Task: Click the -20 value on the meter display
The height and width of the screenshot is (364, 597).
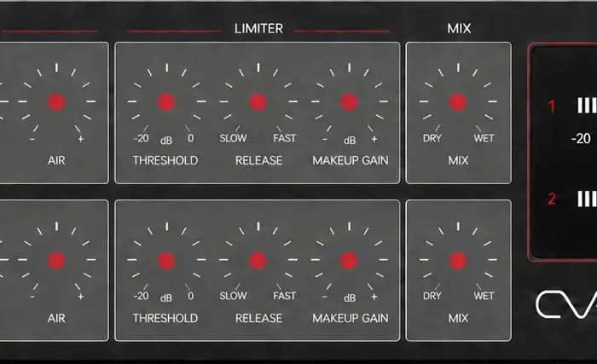Action: (581, 139)
